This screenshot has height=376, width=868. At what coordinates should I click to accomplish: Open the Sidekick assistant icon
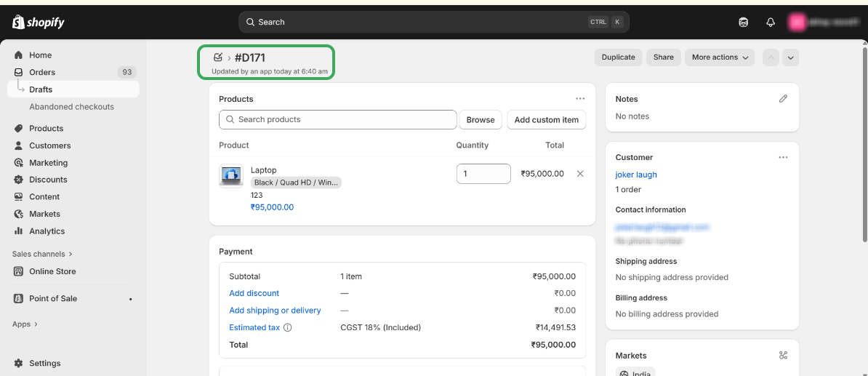point(743,23)
